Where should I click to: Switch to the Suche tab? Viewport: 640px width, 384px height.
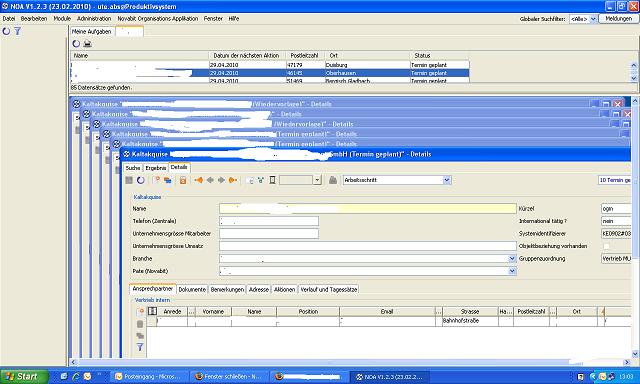(x=133, y=168)
